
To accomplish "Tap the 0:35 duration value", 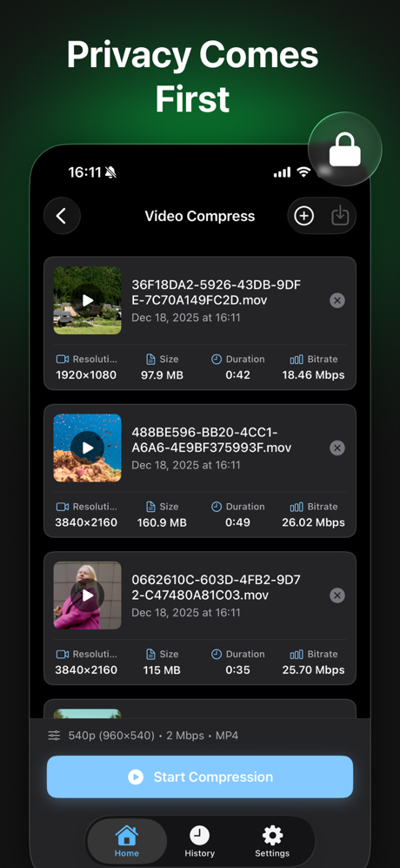I will click(238, 670).
